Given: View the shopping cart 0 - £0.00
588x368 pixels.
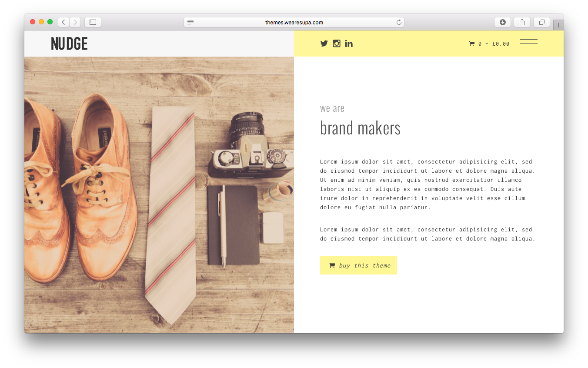Looking at the screenshot, I should point(489,44).
